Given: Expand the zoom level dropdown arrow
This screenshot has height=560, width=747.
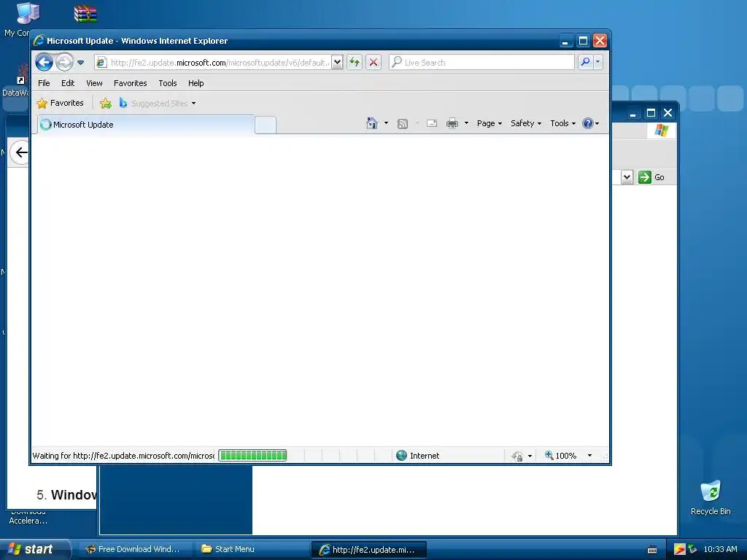Looking at the screenshot, I should 589,456.
